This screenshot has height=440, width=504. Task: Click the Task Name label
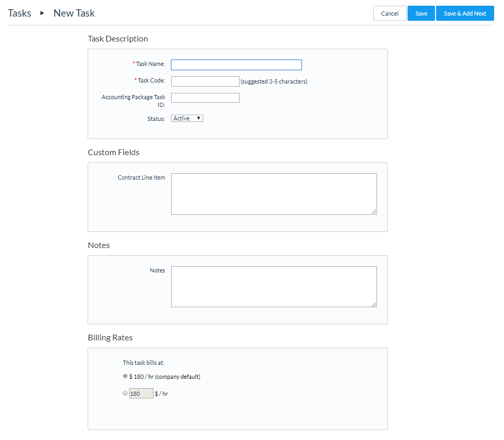point(150,64)
